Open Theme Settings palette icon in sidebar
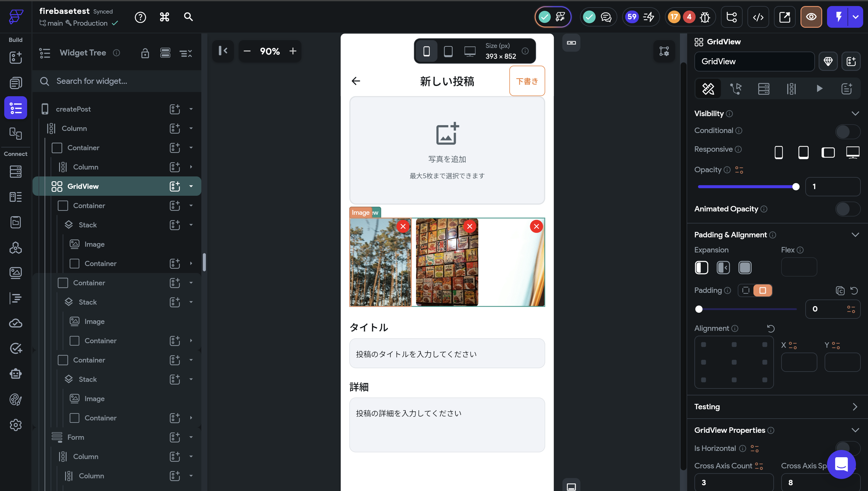 pyautogui.click(x=15, y=400)
